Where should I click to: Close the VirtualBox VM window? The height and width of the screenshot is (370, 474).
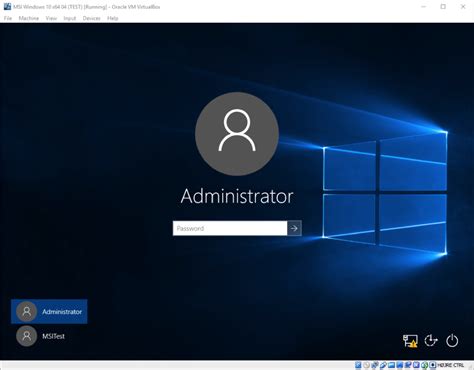coord(463,6)
